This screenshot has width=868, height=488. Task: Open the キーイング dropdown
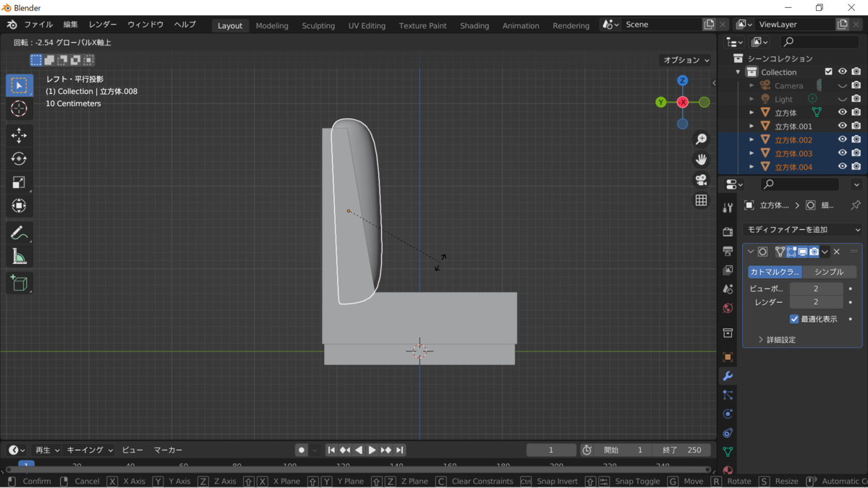[x=90, y=450]
